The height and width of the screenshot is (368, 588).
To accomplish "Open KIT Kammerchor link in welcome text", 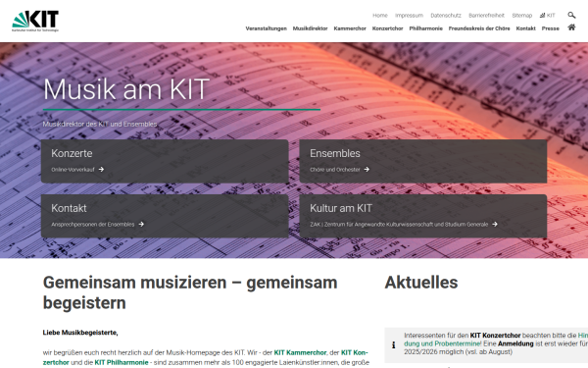I will tap(300, 352).
